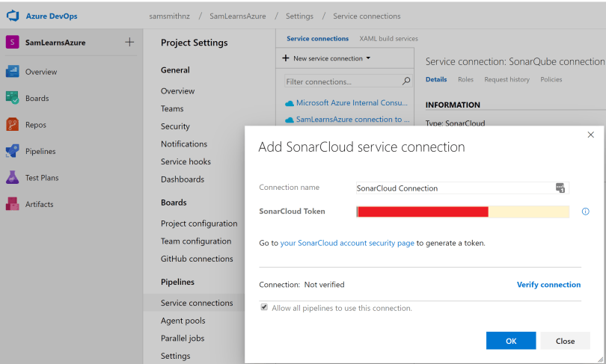Open the Boards icon in the sidebar
This screenshot has width=606, height=364.
(13, 98)
